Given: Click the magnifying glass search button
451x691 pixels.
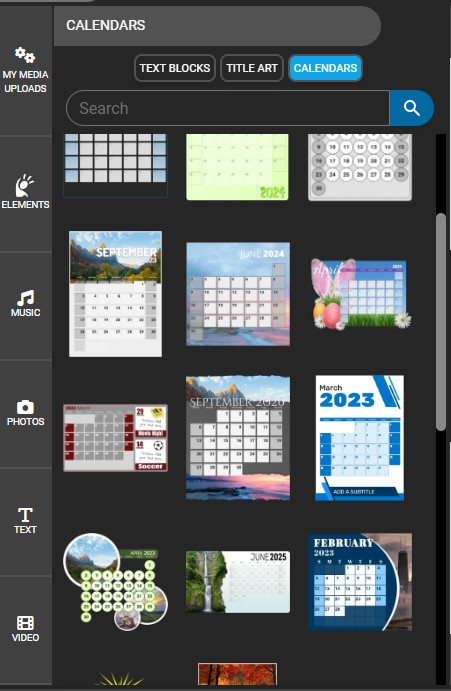Looking at the screenshot, I should coord(411,108).
